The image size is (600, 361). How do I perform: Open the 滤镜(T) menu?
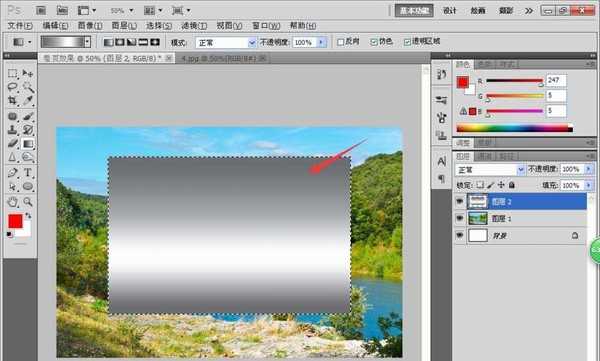click(194, 26)
